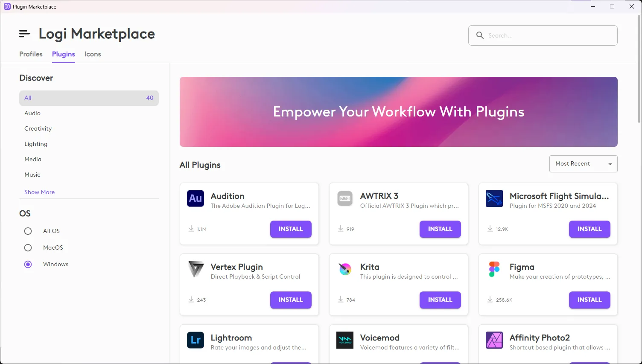Screen dimensions: 642x364
Task: Click the AWTRIX 3 plugin icon
Action: (345, 198)
